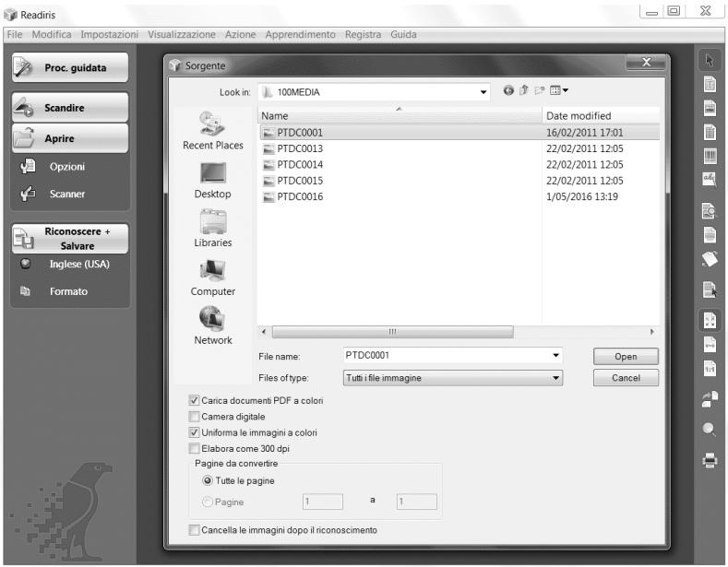Viewport: 728px width, 567px height.
Task: Click the Aprire button
Action: 70,138
